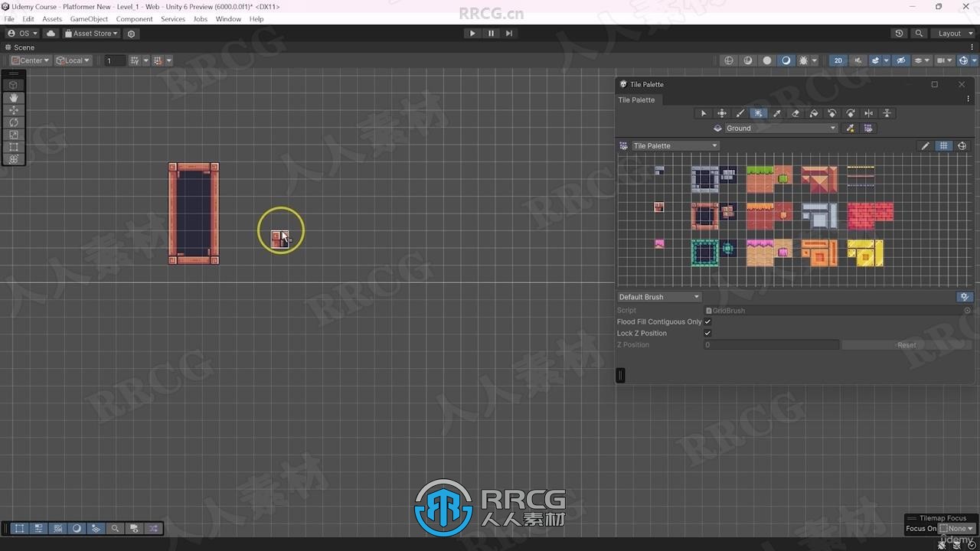Open the three-dot Tile Palette panel menu
This screenshot has width=980, height=551.
pos(968,99)
